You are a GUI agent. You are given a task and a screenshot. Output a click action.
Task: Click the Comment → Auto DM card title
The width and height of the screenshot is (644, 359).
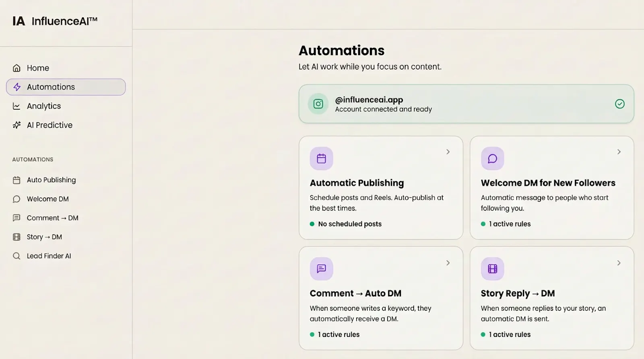tap(355, 293)
